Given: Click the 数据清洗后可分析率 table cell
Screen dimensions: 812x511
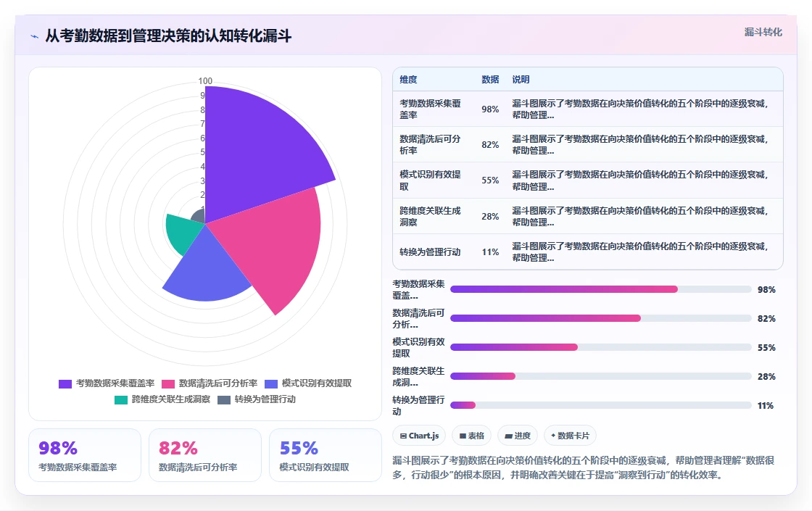Looking at the screenshot, I should pyautogui.click(x=433, y=145).
